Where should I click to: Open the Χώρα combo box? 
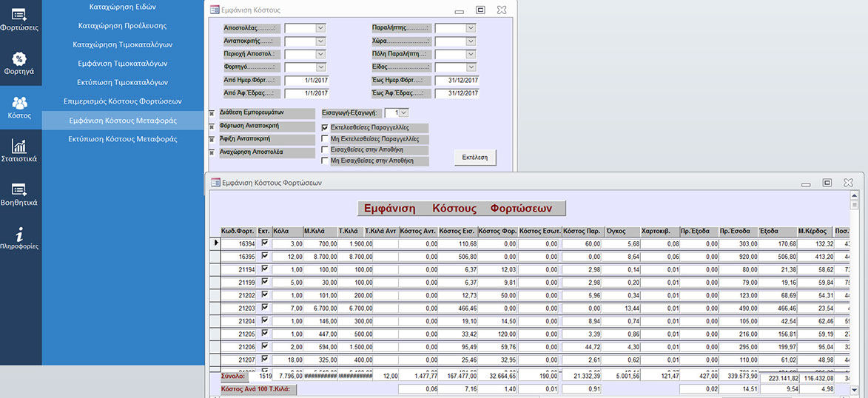tap(471, 41)
